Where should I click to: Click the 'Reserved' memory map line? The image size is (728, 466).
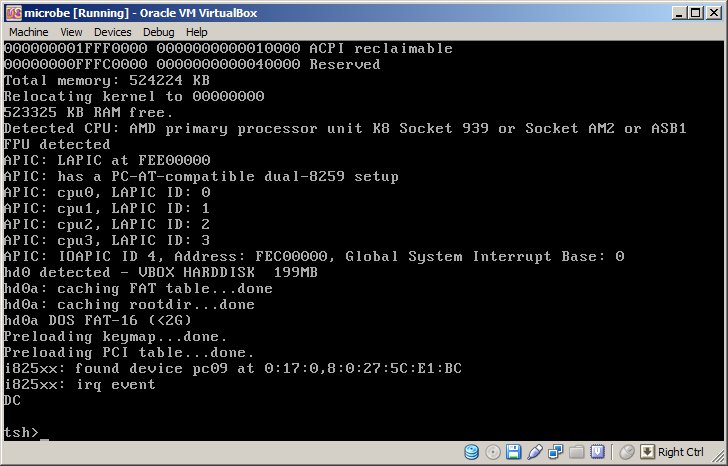[x=192, y=64]
